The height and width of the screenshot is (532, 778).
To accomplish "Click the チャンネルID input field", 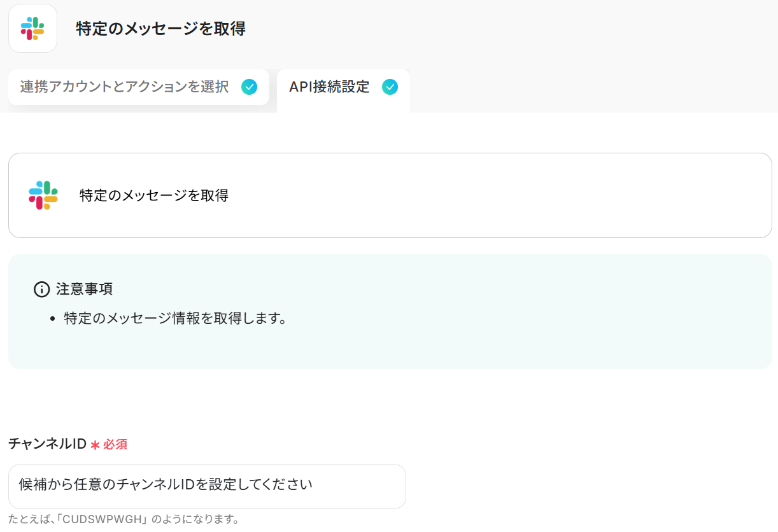I will coord(207,486).
